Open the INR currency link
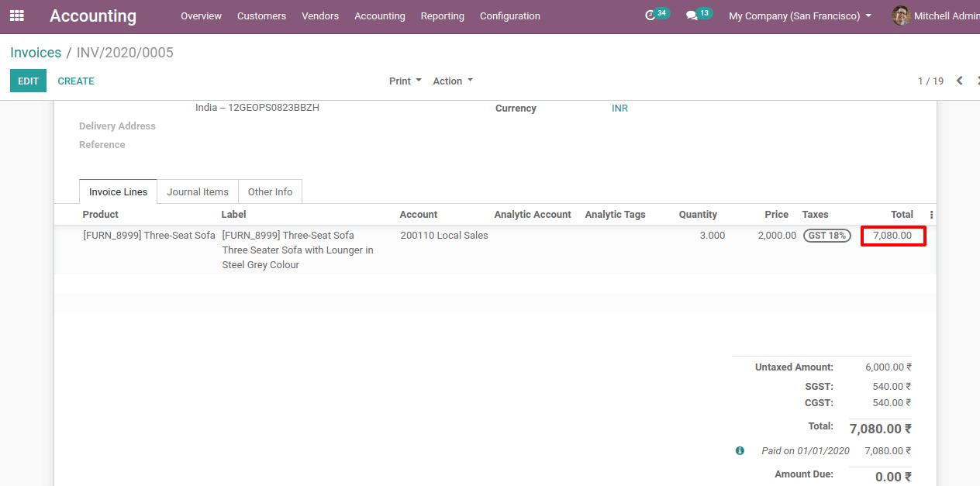This screenshot has width=980, height=486. click(619, 109)
